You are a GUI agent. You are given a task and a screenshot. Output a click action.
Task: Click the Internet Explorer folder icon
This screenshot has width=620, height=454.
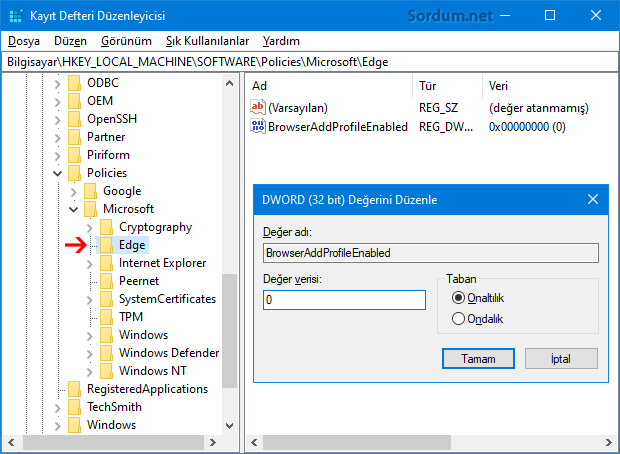pos(106,263)
